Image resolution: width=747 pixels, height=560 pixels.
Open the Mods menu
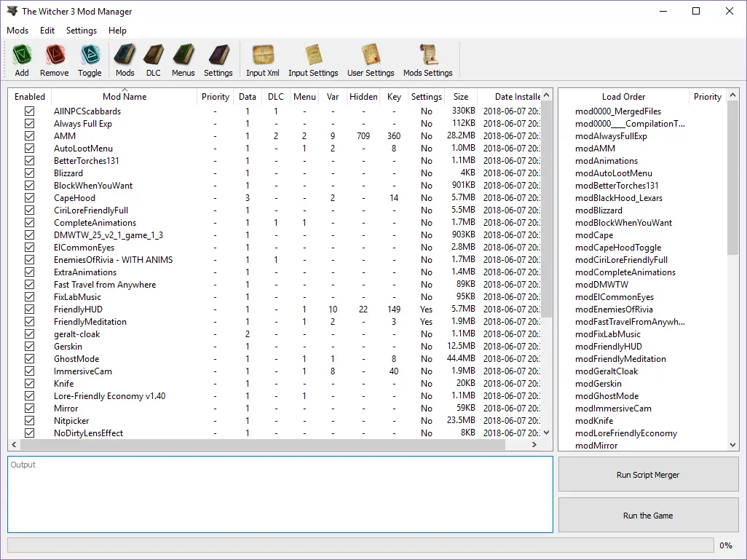point(17,31)
